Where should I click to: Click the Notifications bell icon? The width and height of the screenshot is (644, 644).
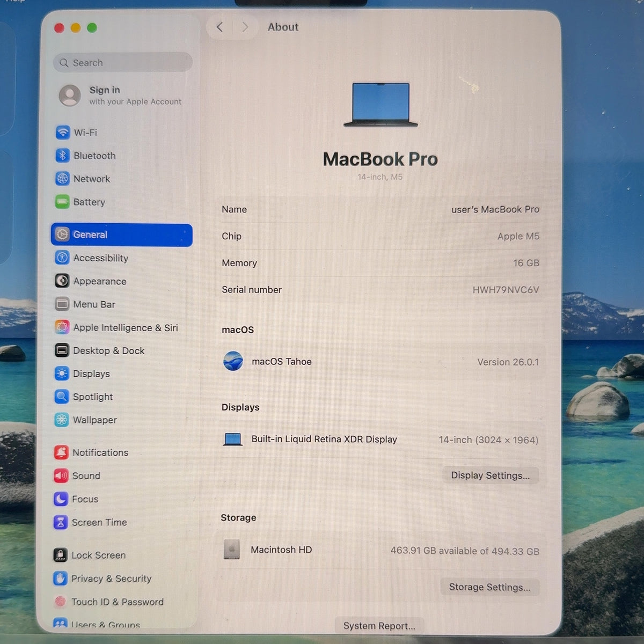coord(61,452)
